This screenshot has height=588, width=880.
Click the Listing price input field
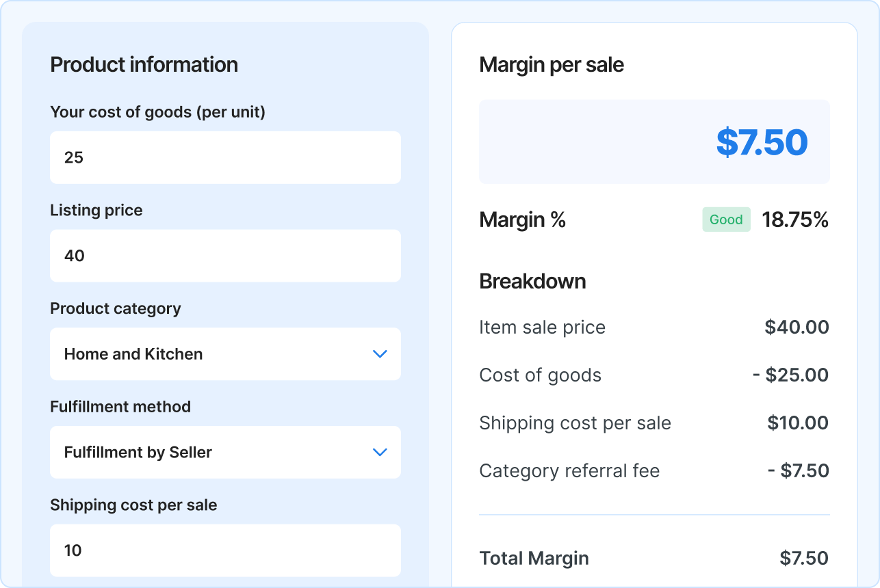[x=225, y=256]
